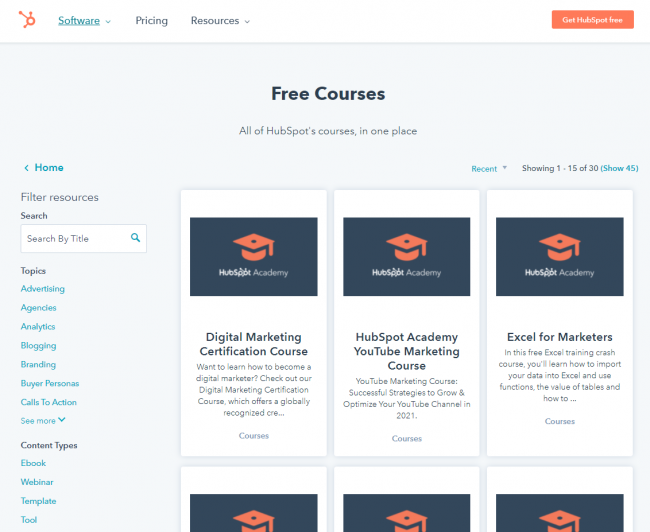Open the Software menu
650x532 pixels.
tap(79, 20)
